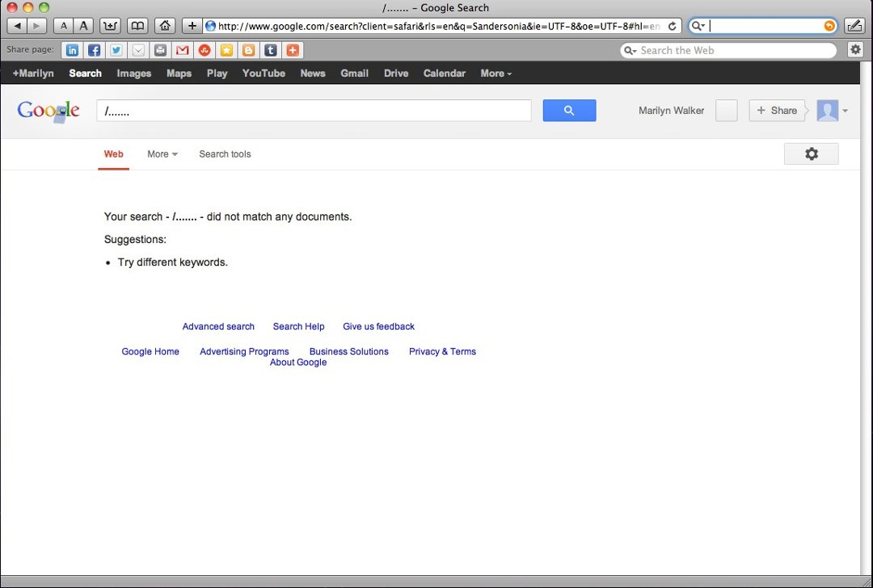Open more sharing options orange plus icon

(x=293, y=50)
